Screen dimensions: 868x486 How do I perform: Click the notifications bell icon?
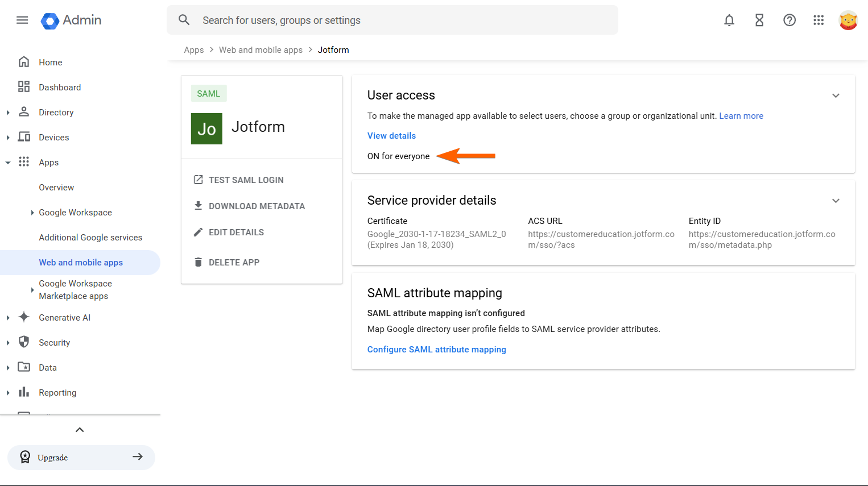click(729, 20)
